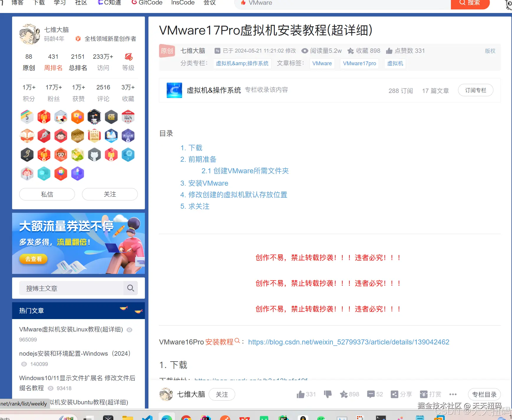Click the 订阅专栏 button

pyautogui.click(x=476, y=90)
